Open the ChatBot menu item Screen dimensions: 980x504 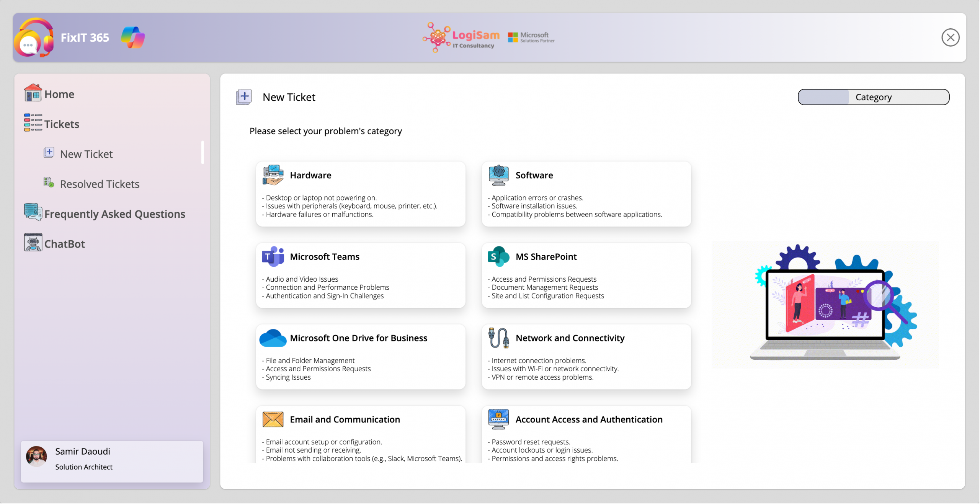click(x=65, y=244)
